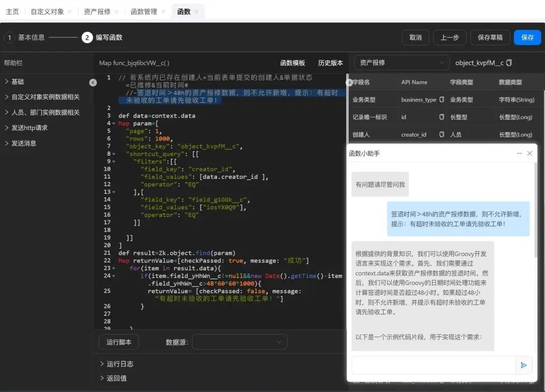Copy the business_type API name

tap(442, 100)
